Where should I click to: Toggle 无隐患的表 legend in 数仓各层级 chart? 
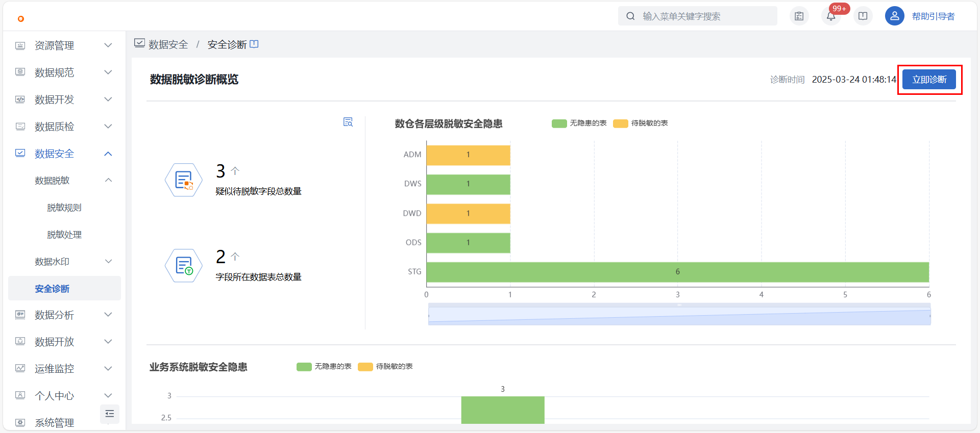[x=579, y=123]
